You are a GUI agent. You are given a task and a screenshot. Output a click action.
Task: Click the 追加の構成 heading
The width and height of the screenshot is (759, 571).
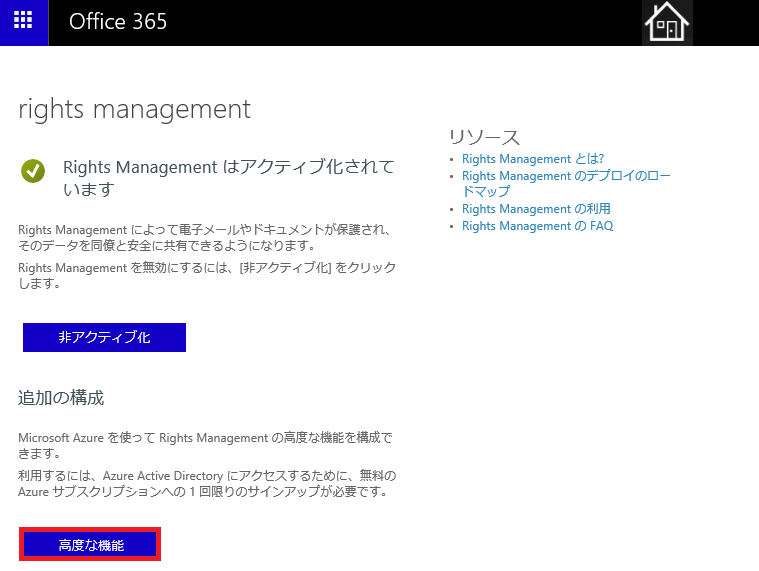61,398
